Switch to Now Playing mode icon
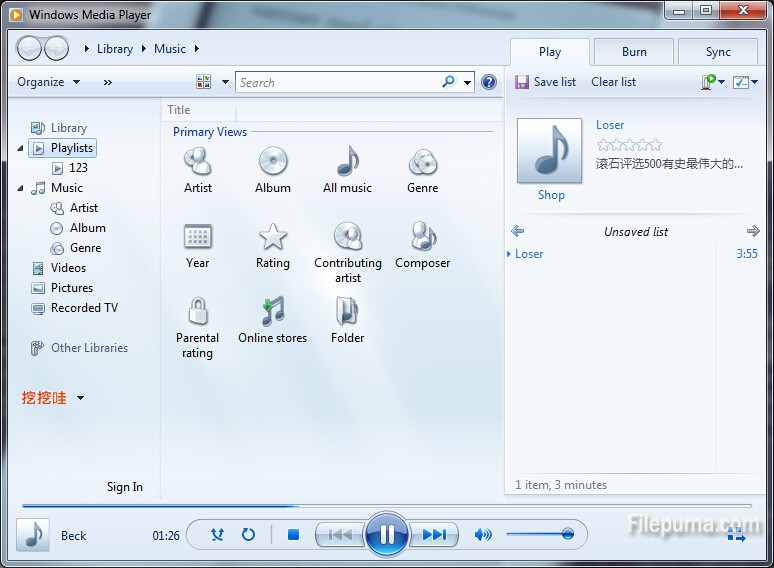Image resolution: width=774 pixels, height=568 pixels. [x=736, y=536]
